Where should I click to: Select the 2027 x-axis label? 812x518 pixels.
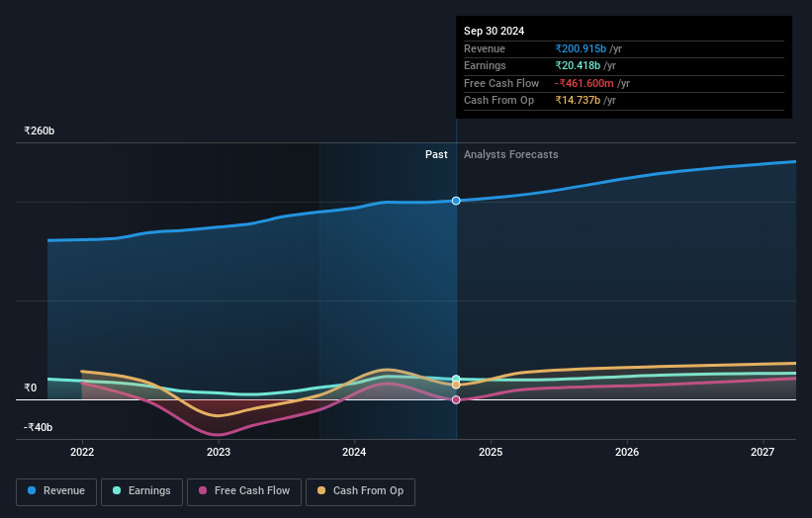tap(763, 453)
